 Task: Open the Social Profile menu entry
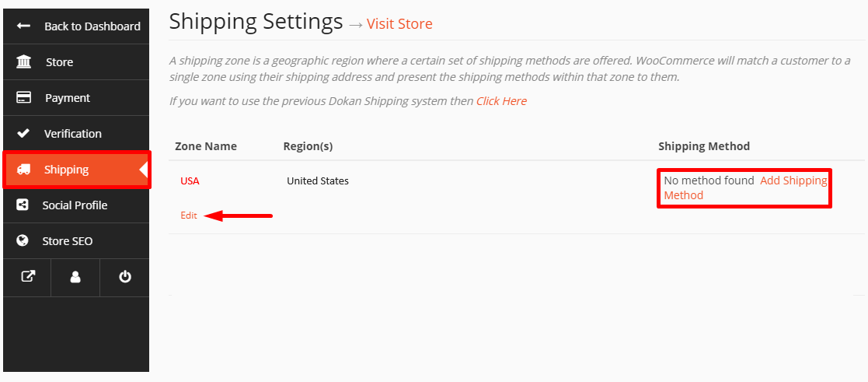point(76,205)
